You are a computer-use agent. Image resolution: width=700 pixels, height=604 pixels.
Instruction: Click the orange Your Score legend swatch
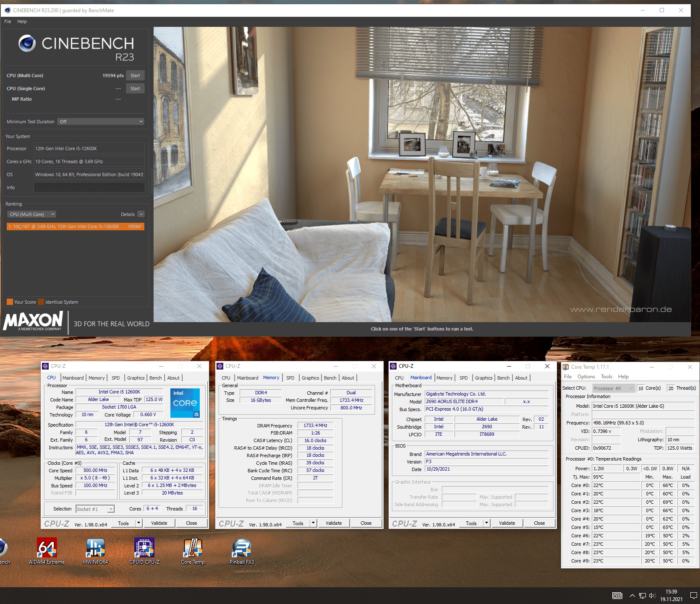[10, 302]
